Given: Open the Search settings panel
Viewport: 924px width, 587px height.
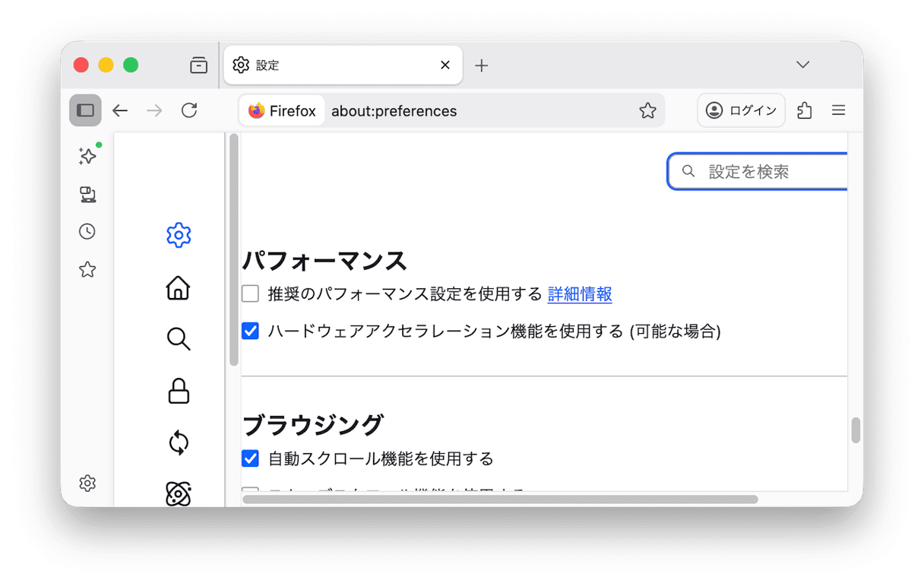Looking at the screenshot, I should (x=178, y=340).
